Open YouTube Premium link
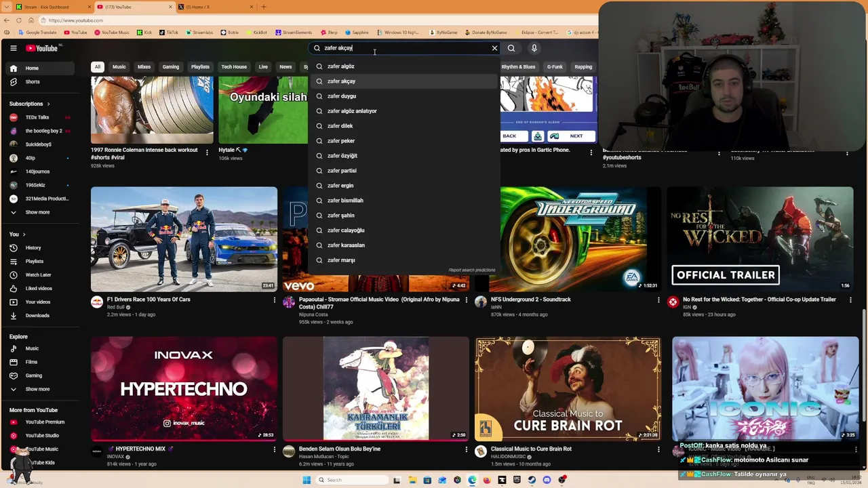Screen dimensions: 868x488 click(x=39, y=422)
